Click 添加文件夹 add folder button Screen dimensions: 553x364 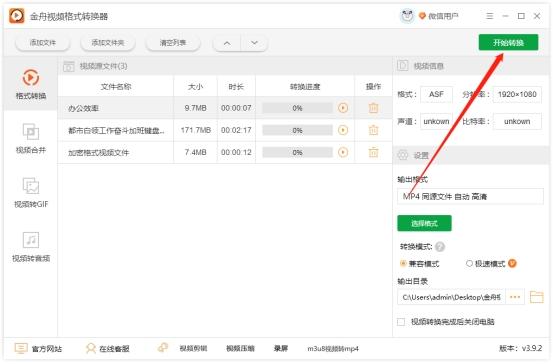point(108,43)
